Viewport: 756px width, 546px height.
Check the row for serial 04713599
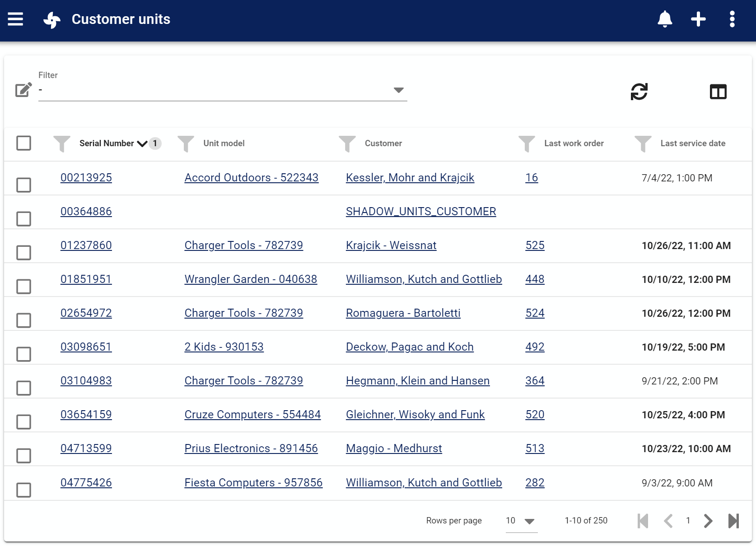coord(23,455)
